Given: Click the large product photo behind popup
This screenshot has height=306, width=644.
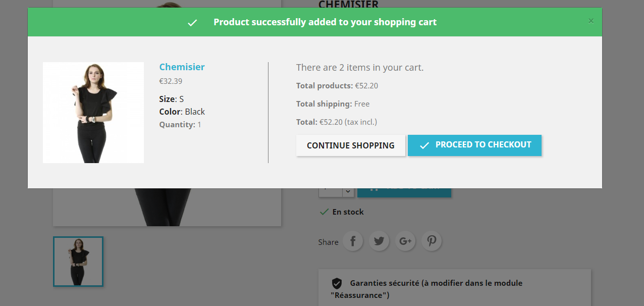Looking at the screenshot, I should point(167,207).
